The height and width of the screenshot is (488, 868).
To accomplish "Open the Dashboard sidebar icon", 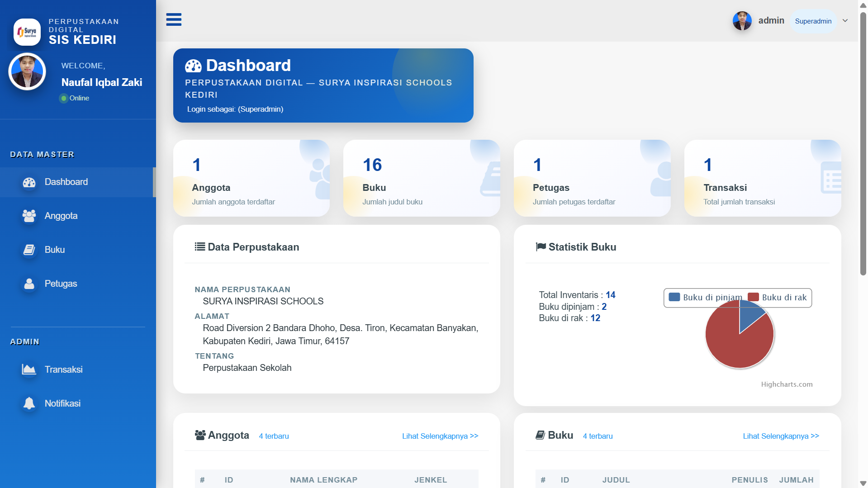I will (x=28, y=182).
